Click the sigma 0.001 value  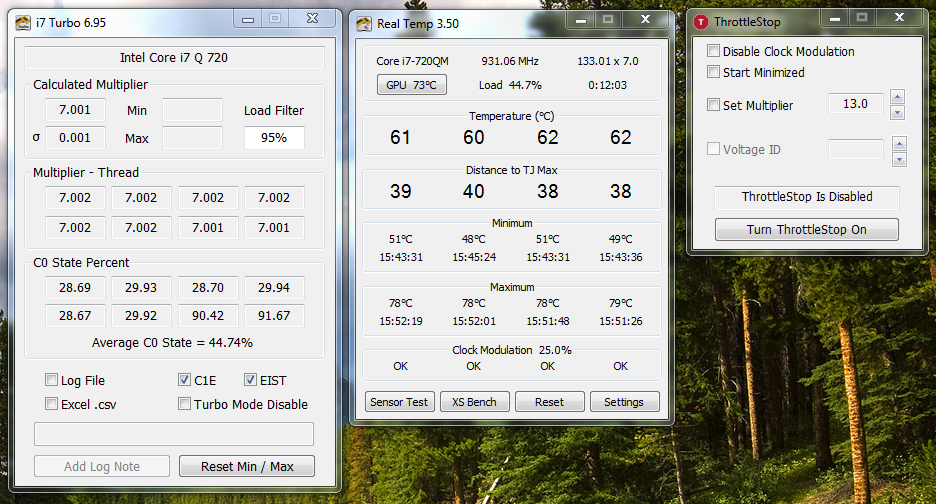click(x=75, y=138)
